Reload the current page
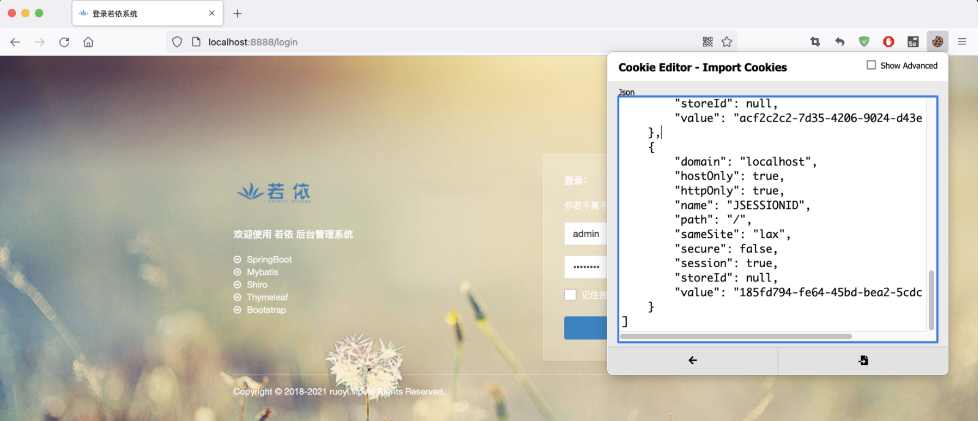The image size is (980, 421). coord(64,42)
